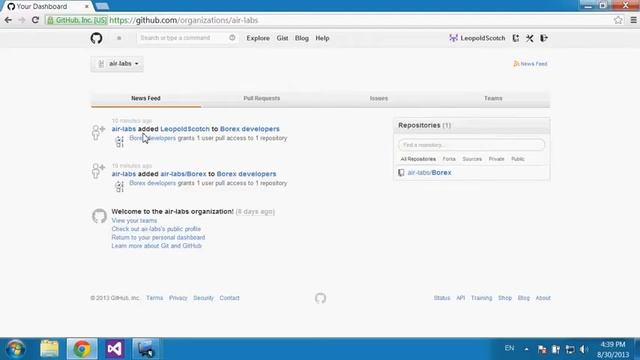Click the volume speaker tray icon
Image resolution: width=640 pixels, height=360 pixels.
tap(583, 349)
